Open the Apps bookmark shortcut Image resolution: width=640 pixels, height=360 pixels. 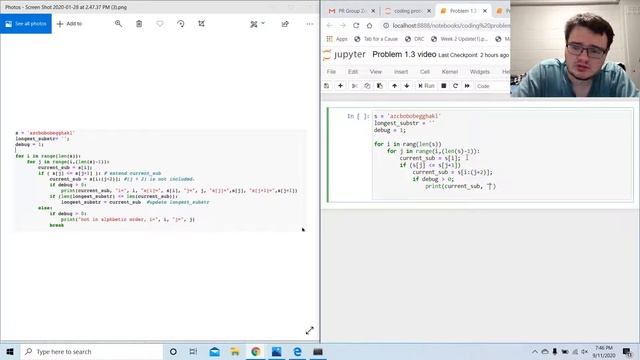pyautogui.click(x=337, y=39)
